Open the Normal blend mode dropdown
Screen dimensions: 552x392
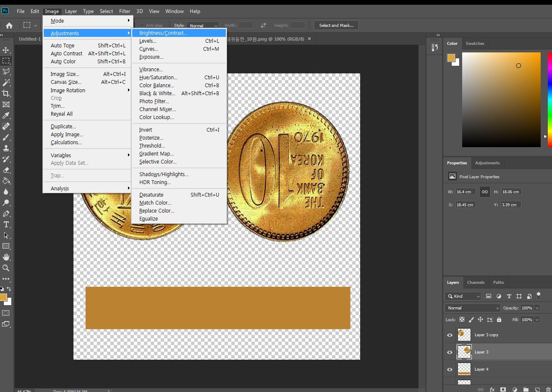pos(472,308)
